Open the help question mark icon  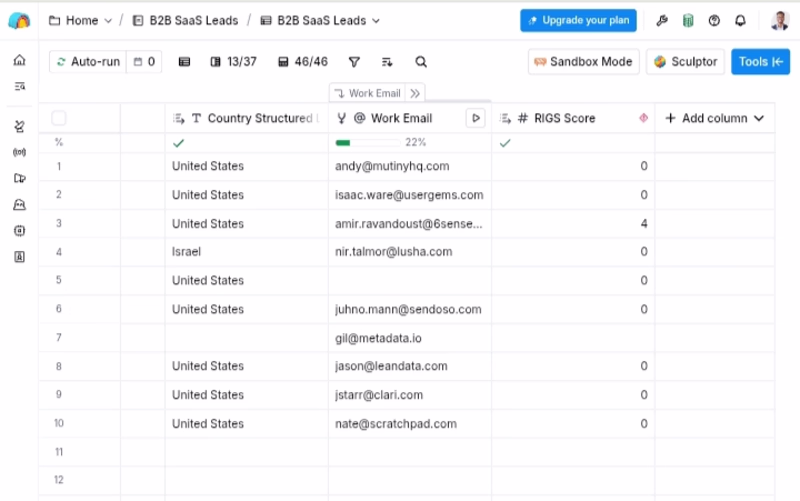click(x=714, y=20)
